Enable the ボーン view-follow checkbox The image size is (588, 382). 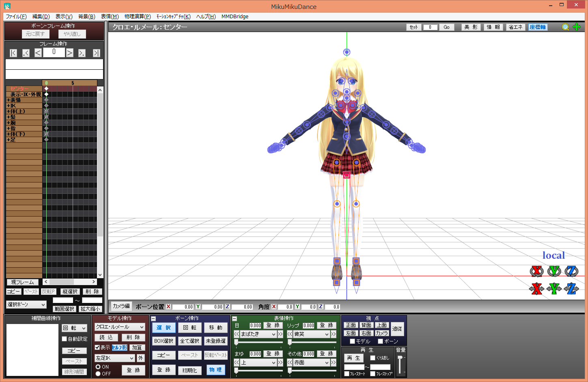coord(380,341)
